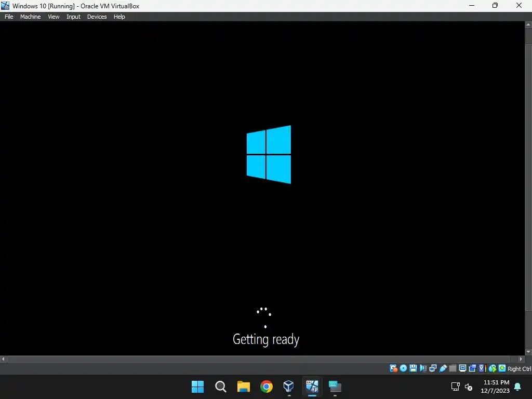Open the Input menu
Screen dimensions: 532x399
pyautogui.click(x=73, y=17)
